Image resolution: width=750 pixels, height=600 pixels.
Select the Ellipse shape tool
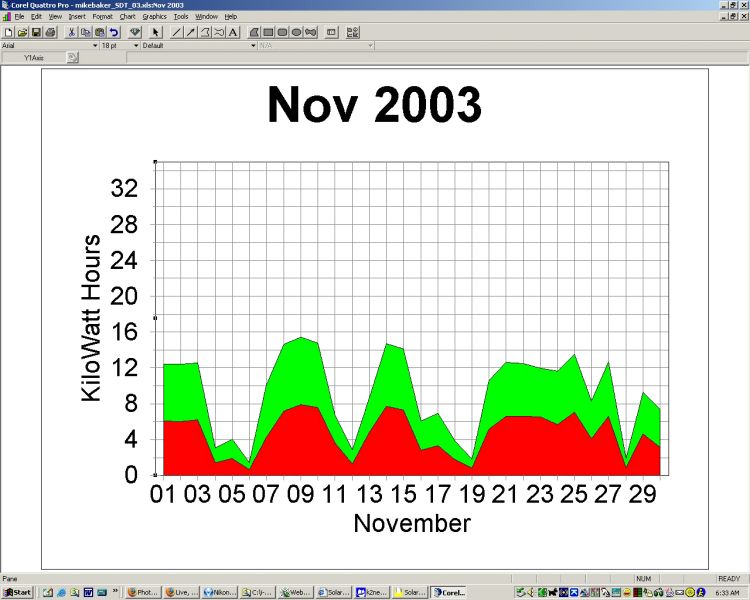[x=297, y=32]
